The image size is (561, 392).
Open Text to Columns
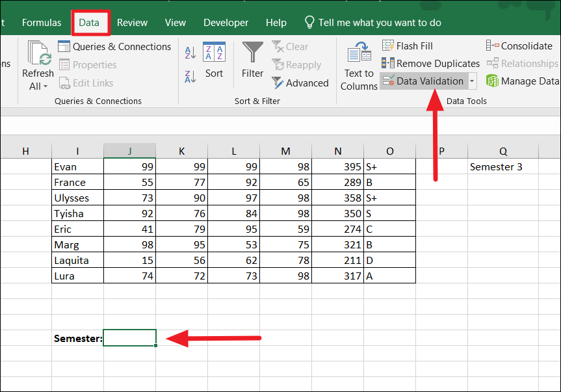tap(358, 63)
